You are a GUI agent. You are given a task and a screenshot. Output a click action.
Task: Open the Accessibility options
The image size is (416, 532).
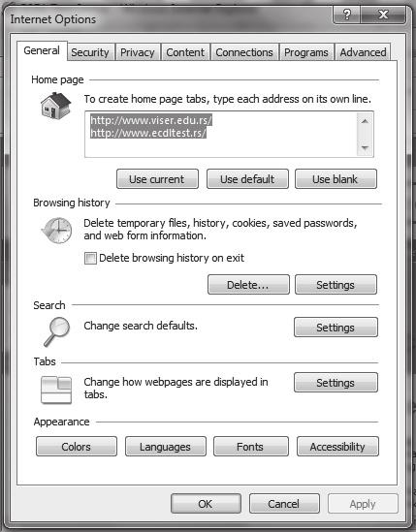coord(337,447)
